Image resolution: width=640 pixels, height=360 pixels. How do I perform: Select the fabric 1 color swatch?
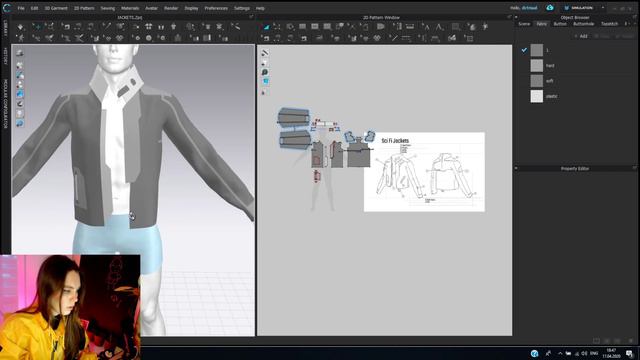coord(537,50)
